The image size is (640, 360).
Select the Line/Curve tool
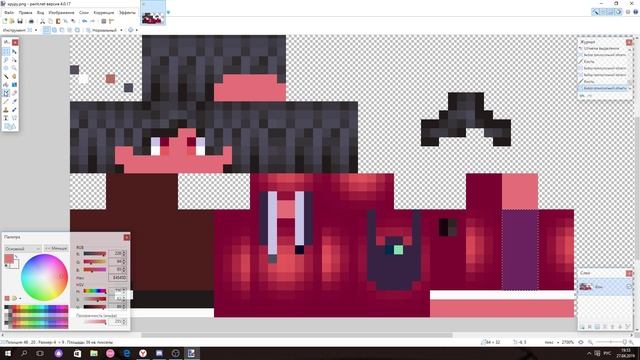tap(14, 118)
